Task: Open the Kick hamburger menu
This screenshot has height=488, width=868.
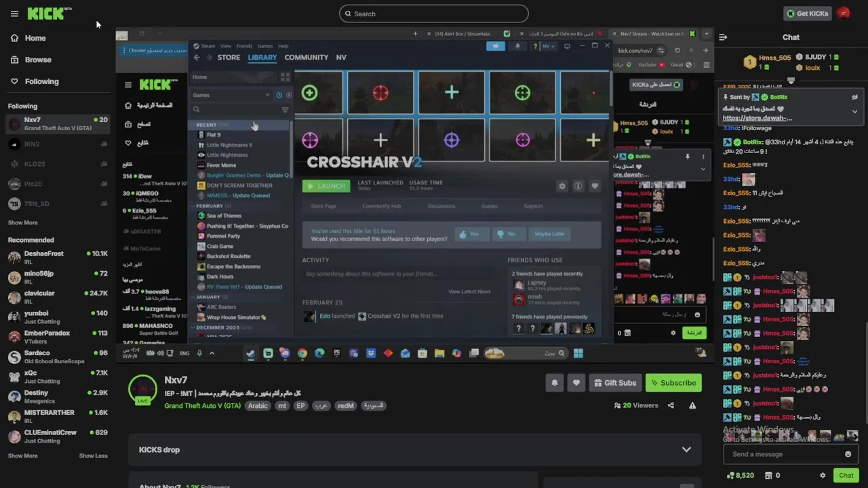Action: [14, 14]
